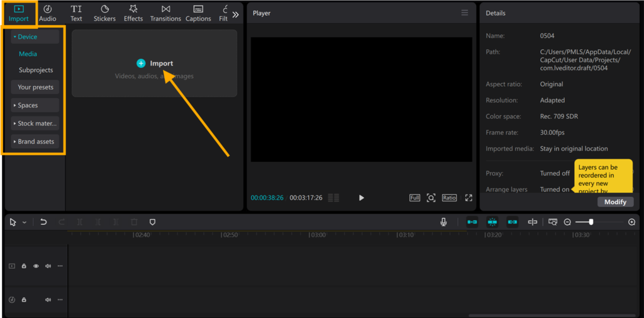
Task: Click the Modify button in Details
Action: point(615,202)
